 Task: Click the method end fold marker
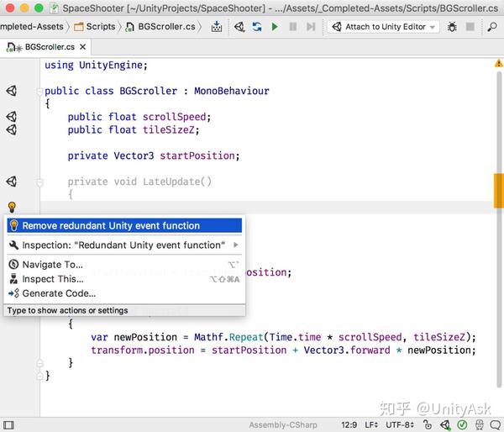click(39, 363)
